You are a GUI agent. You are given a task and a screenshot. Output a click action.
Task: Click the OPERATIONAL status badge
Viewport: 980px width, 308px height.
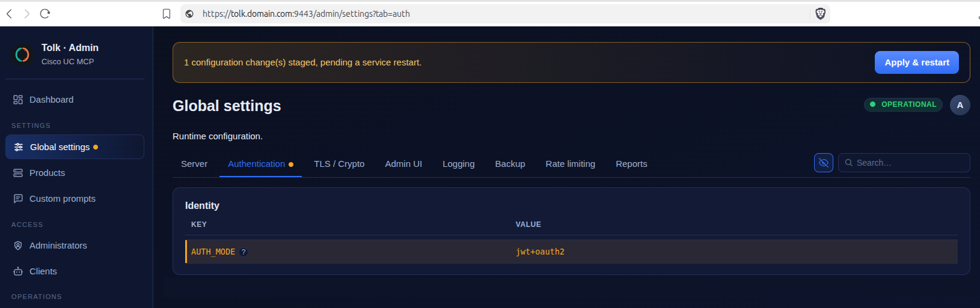[x=903, y=104]
